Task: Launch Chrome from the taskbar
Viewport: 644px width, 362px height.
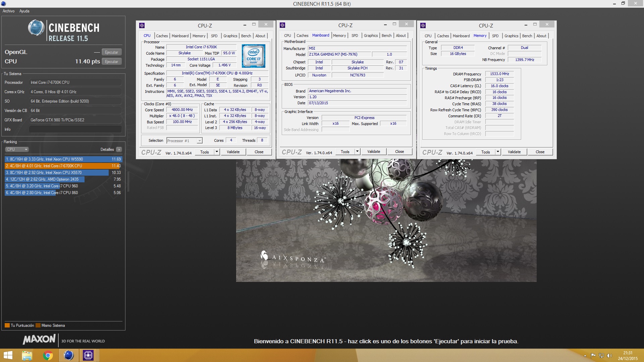Action: (x=48, y=355)
